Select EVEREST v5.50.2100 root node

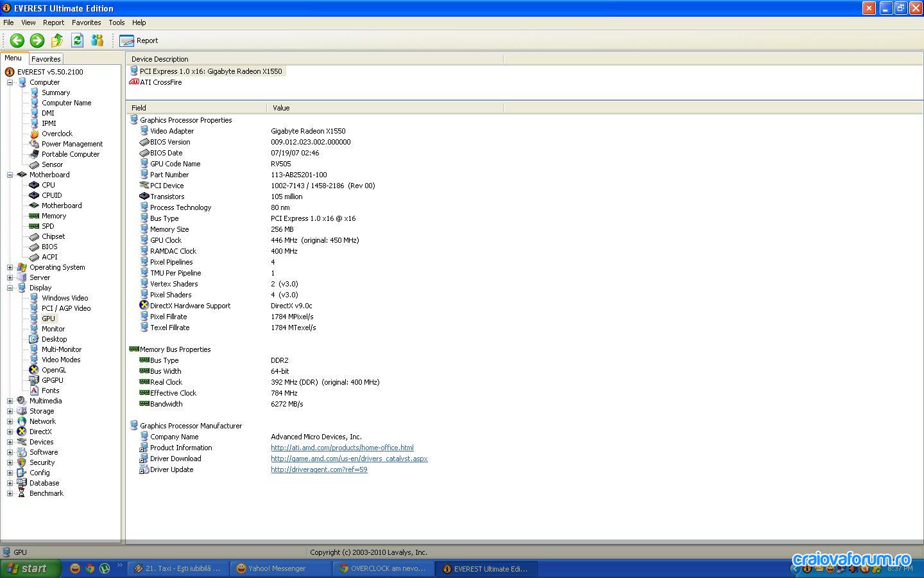pos(50,72)
